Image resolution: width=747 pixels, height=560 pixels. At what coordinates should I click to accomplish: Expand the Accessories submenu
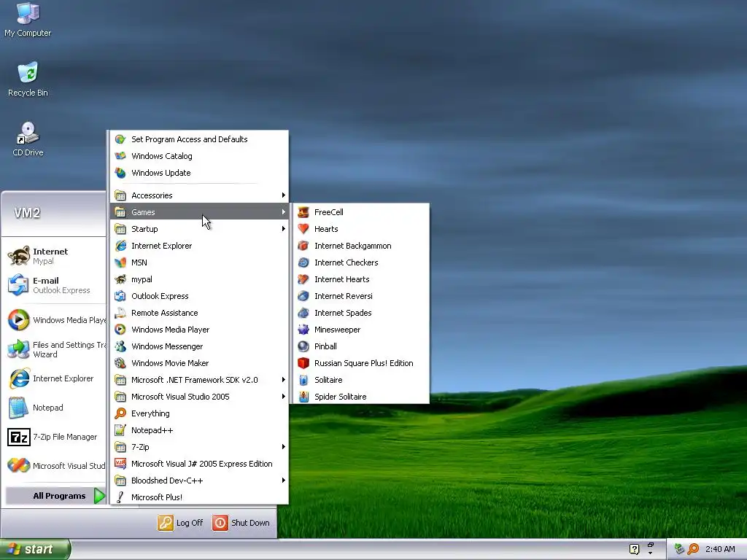199,195
